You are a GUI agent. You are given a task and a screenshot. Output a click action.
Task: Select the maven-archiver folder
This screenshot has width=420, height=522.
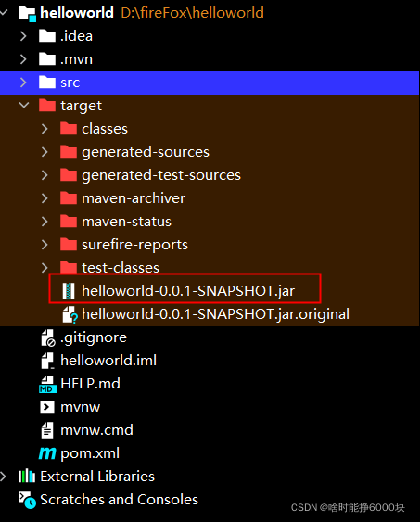[x=134, y=198]
